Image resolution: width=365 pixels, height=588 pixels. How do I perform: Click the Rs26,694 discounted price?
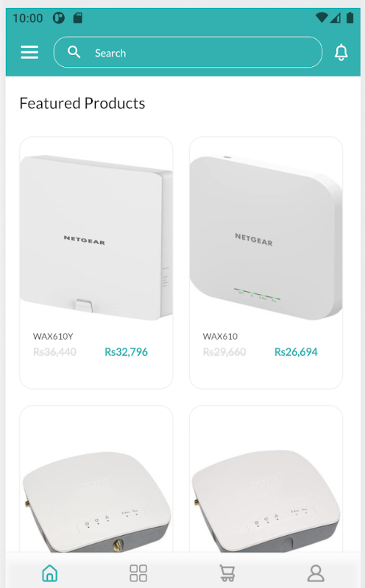(x=296, y=352)
